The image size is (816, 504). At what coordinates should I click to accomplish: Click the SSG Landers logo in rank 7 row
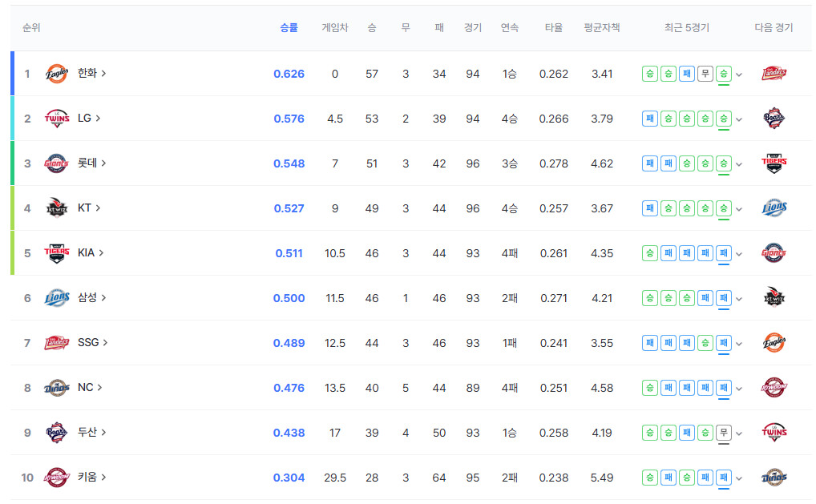click(x=57, y=343)
